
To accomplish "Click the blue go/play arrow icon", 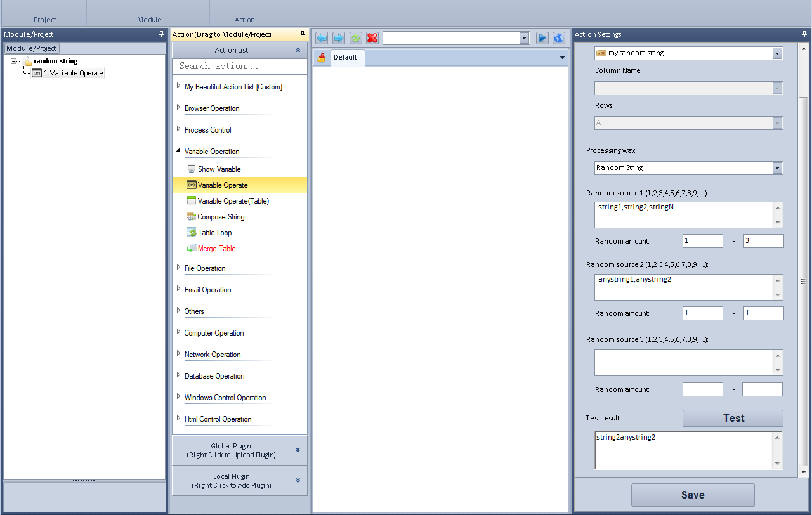I will (542, 38).
